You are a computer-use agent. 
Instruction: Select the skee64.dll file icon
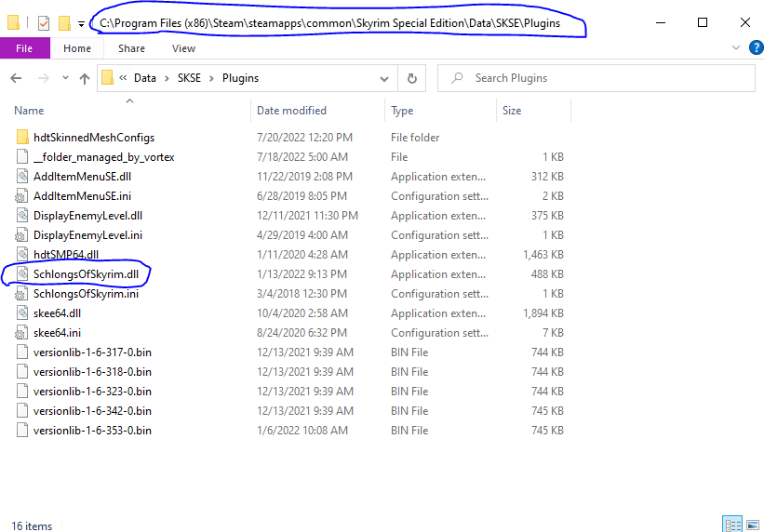(22, 313)
